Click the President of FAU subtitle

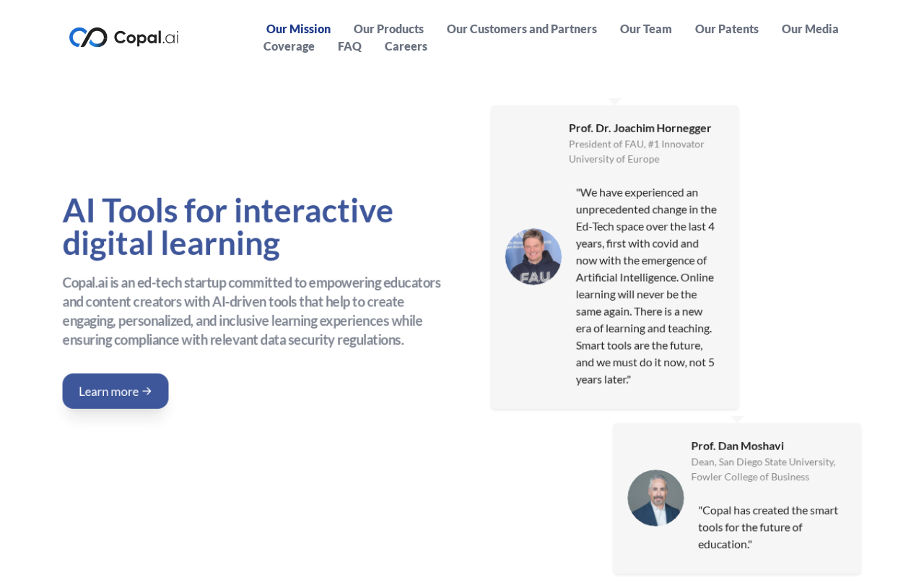637,151
